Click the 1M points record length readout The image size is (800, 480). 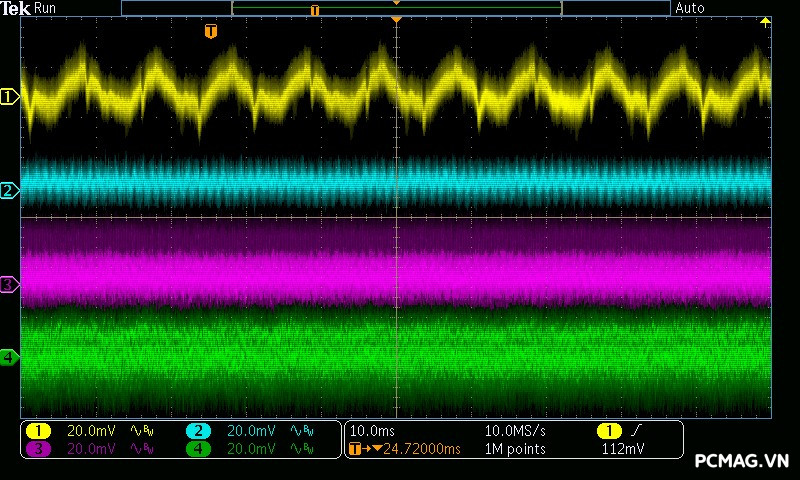[515, 449]
